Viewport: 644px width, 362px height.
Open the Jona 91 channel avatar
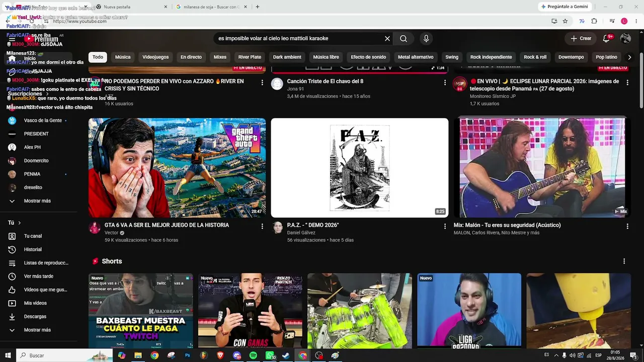(277, 84)
